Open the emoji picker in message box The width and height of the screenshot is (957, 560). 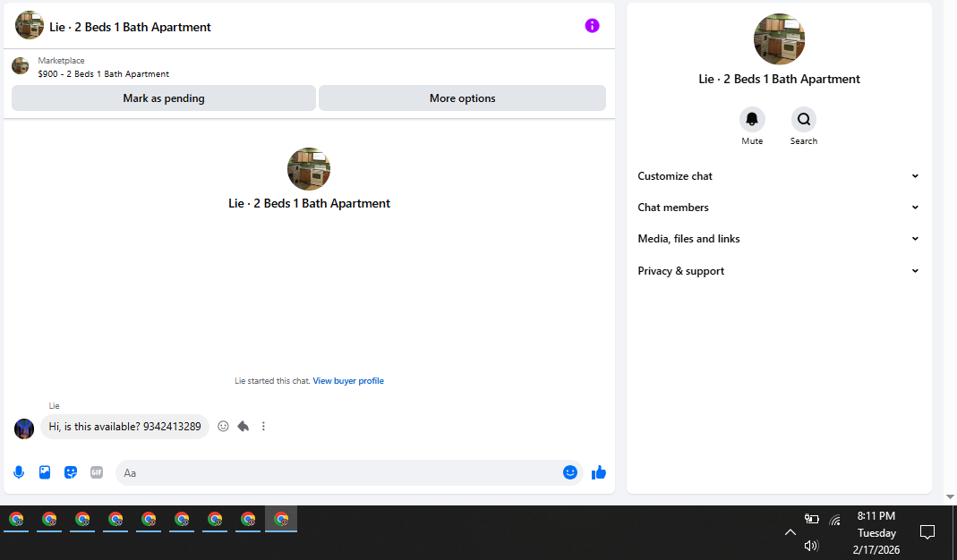point(570,472)
